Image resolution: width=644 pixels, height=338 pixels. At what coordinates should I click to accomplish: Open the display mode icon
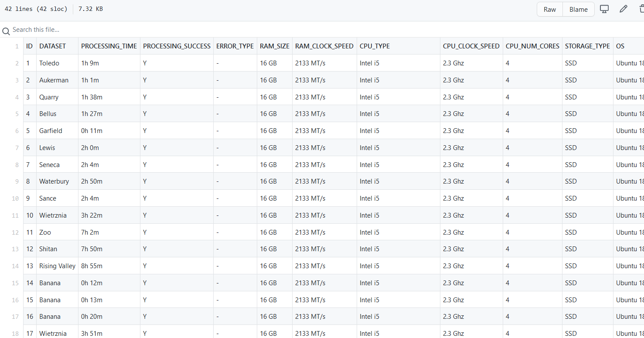pos(604,9)
